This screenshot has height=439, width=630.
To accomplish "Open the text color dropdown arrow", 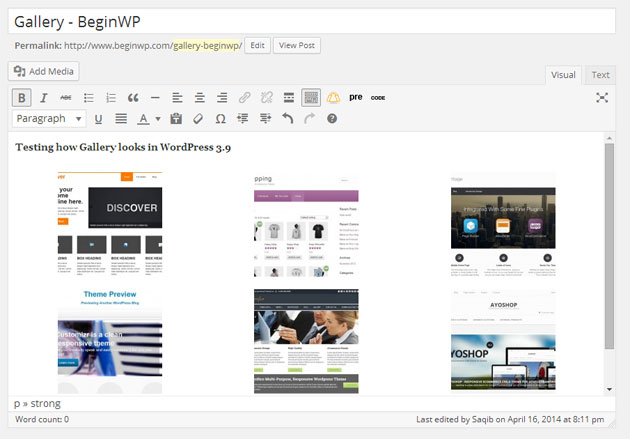I will coord(158,119).
